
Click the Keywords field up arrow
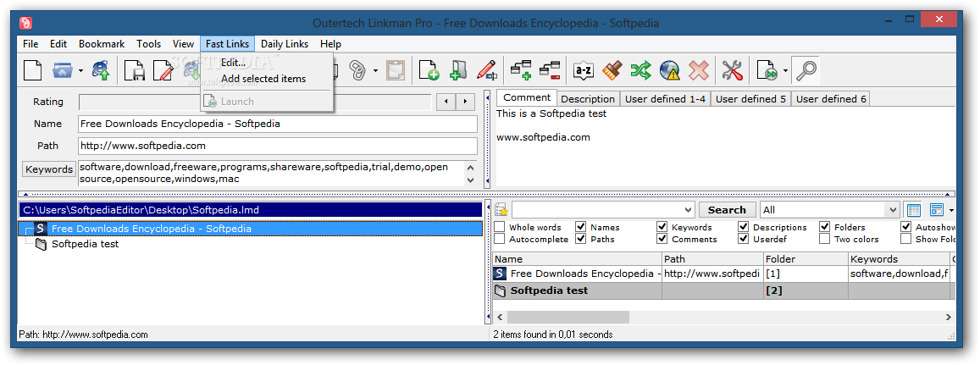471,168
